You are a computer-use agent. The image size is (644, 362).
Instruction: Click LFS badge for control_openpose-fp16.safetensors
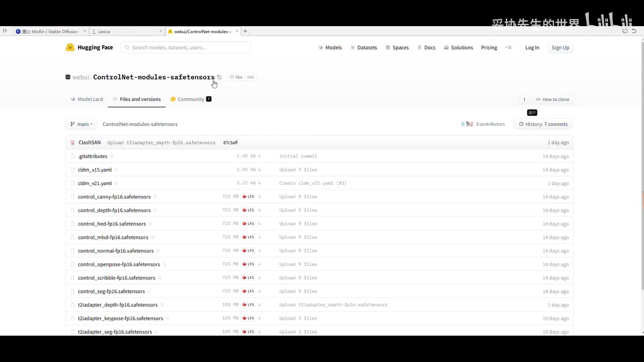click(248, 264)
